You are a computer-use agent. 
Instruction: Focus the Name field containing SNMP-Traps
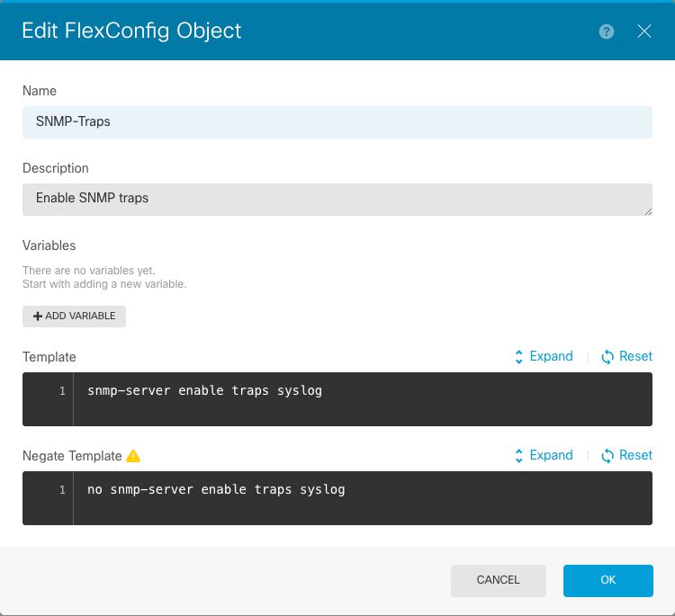tap(337, 121)
